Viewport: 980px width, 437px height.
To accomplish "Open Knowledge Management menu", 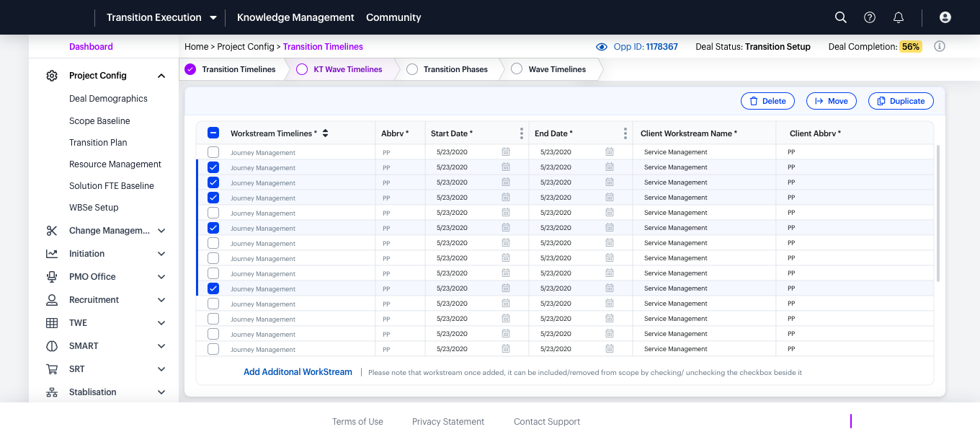I will (295, 17).
